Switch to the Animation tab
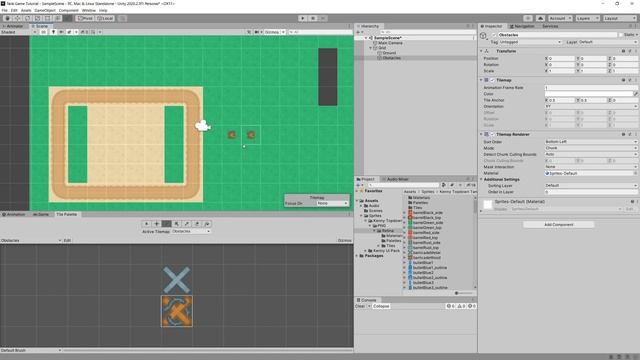Viewport: 640px width, 360px height. click(x=15, y=214)
